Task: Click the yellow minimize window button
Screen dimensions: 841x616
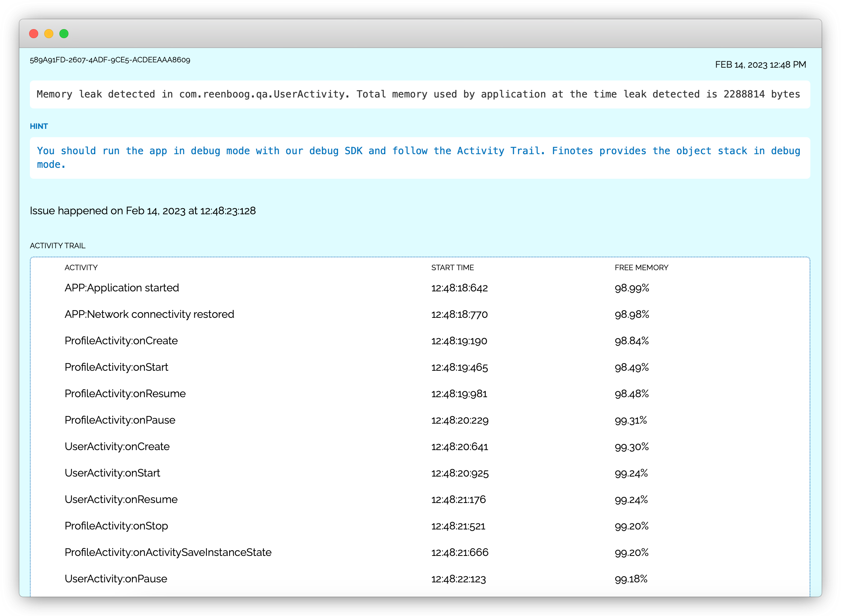Action: (49, 34)
